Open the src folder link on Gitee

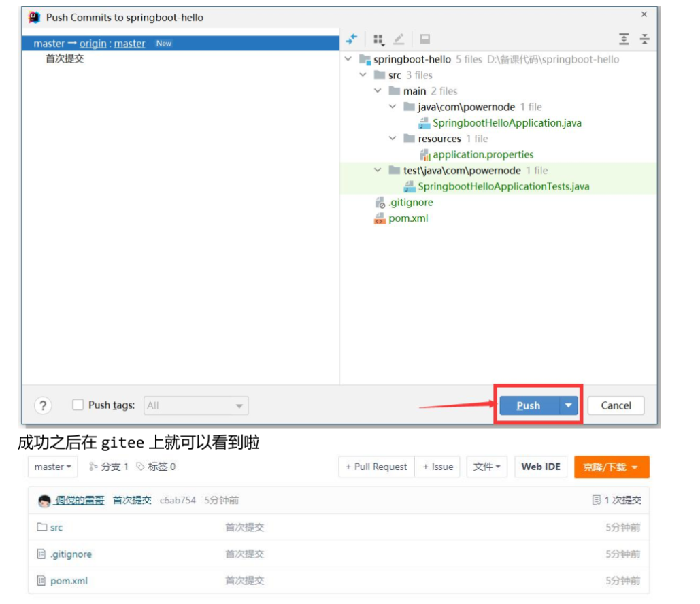click(56, 528)
